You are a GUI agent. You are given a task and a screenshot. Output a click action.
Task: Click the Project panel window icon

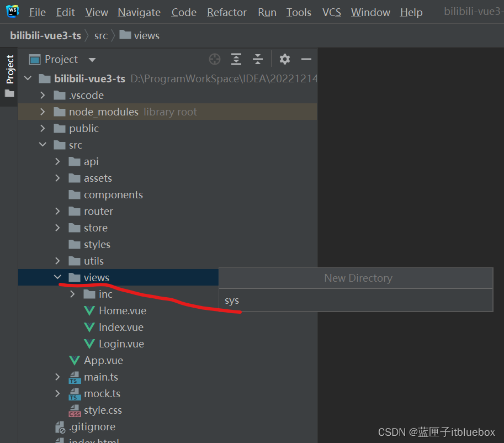pyautogui.click(x=35, y=60)
